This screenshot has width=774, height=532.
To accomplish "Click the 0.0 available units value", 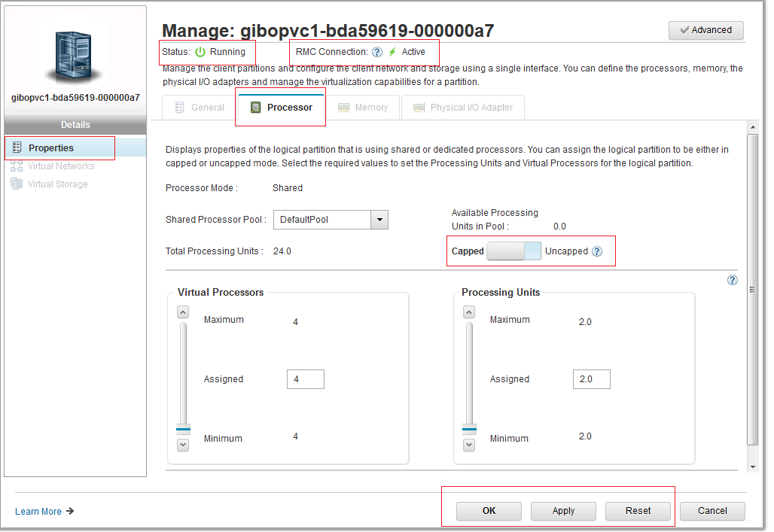I will coord(559,226).
